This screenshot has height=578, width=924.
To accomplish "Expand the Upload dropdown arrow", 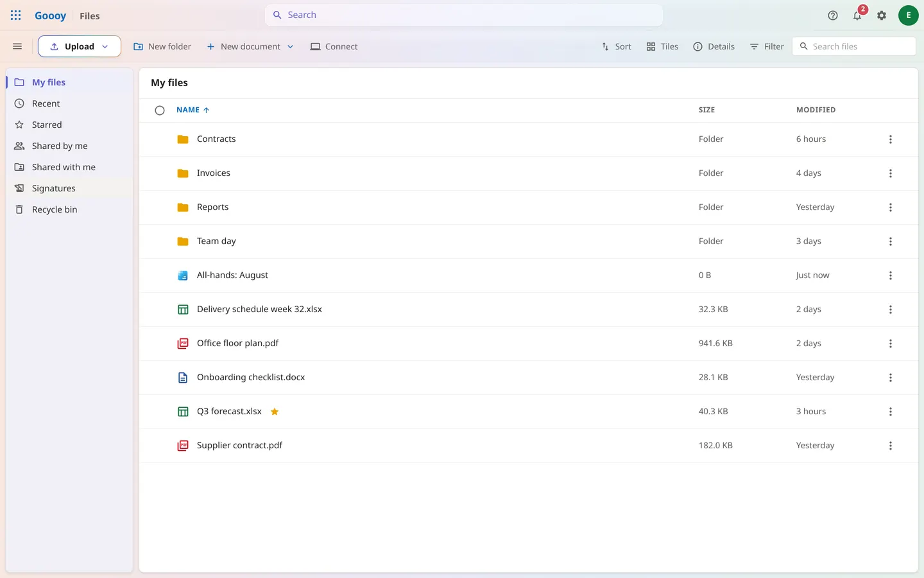I will click(105, 46).
